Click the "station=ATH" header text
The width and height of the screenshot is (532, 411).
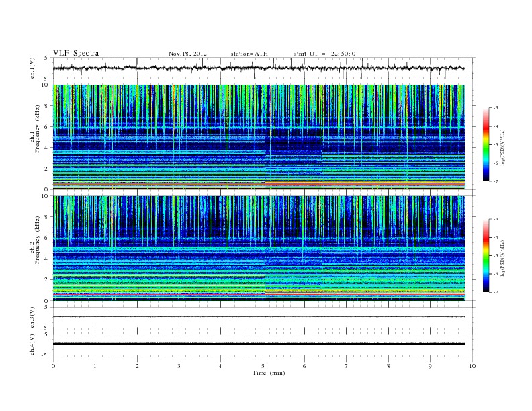pyautogui.click(x=249, y=54)
